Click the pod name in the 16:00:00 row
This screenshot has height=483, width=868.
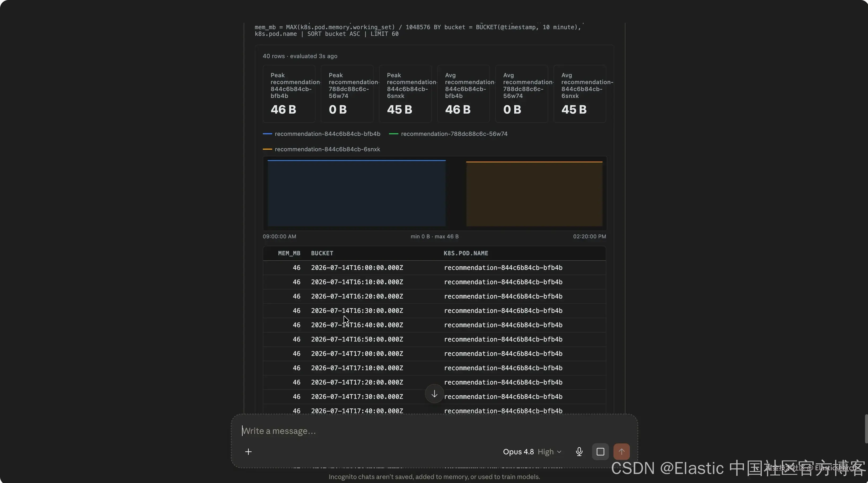coord(503,268)
